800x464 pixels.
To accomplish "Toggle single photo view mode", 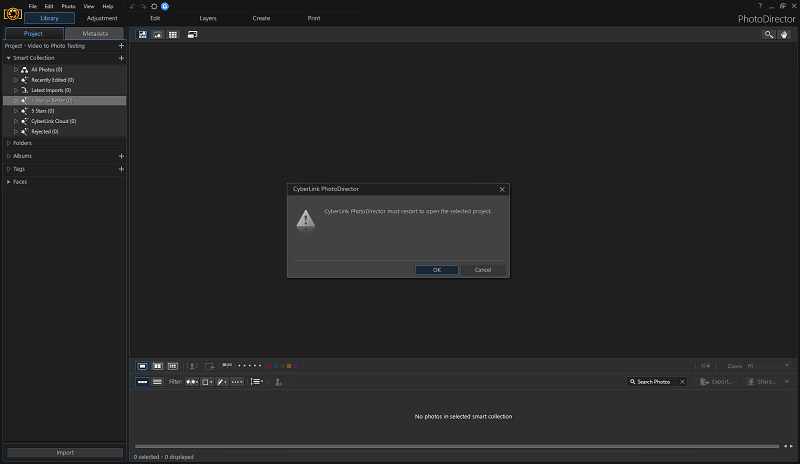I will 142,366.
